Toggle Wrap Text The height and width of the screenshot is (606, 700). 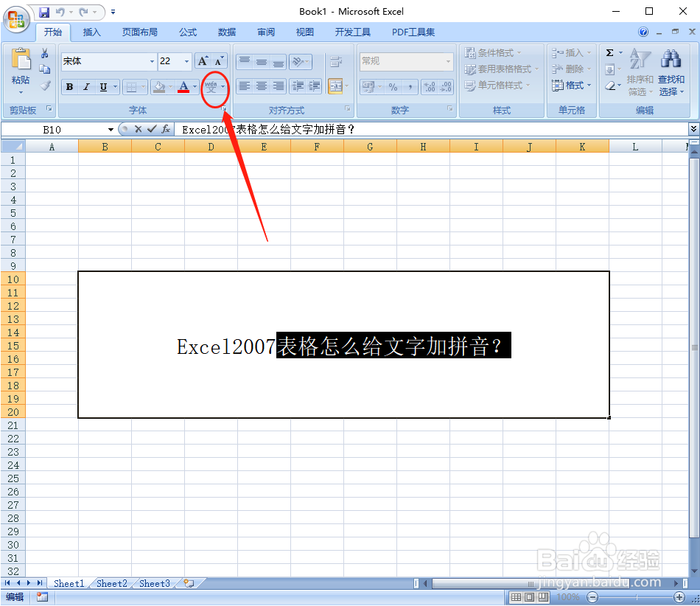coord(336,62)
